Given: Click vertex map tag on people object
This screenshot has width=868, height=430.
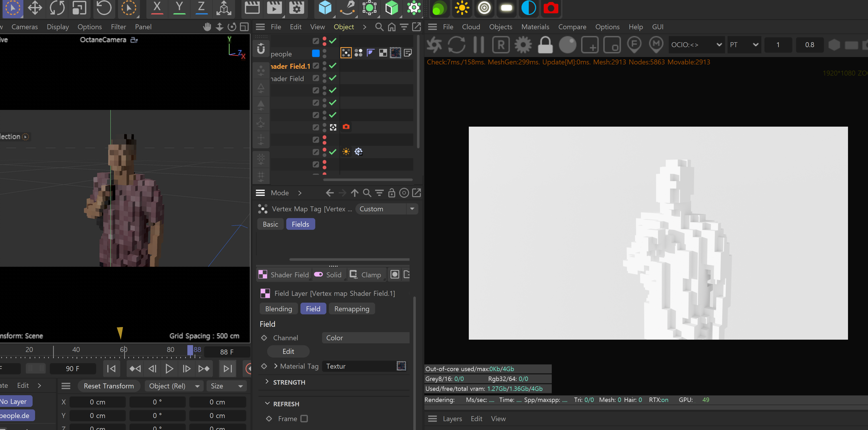Looking at the screenshot, I should coord(346,53).
